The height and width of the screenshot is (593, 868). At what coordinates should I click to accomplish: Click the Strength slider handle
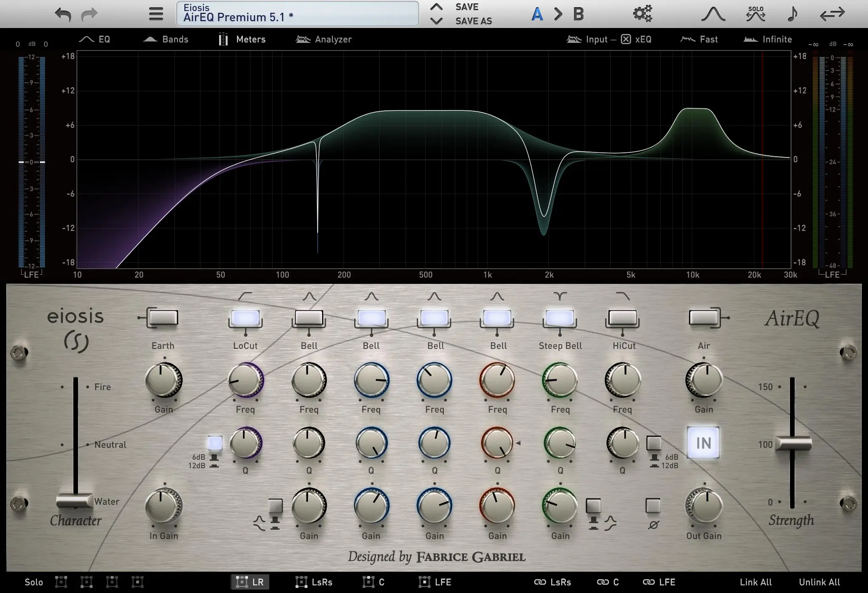coord(792,444)
